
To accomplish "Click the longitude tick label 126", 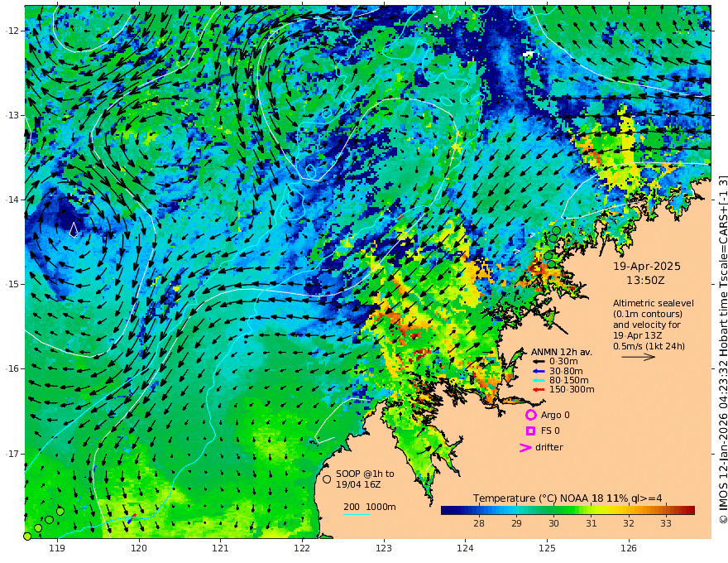I will pos(629,548).
